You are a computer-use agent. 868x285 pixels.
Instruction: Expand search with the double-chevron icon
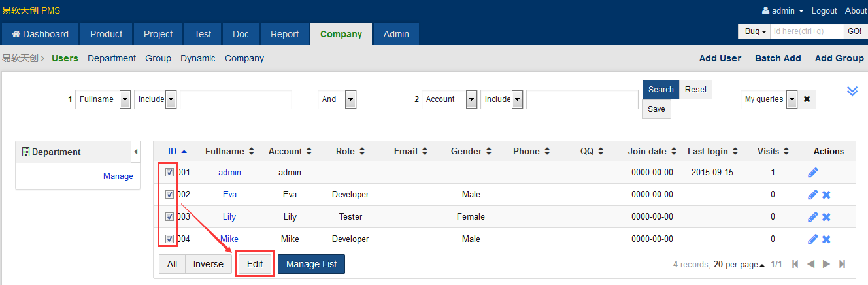tap(852, 91)
